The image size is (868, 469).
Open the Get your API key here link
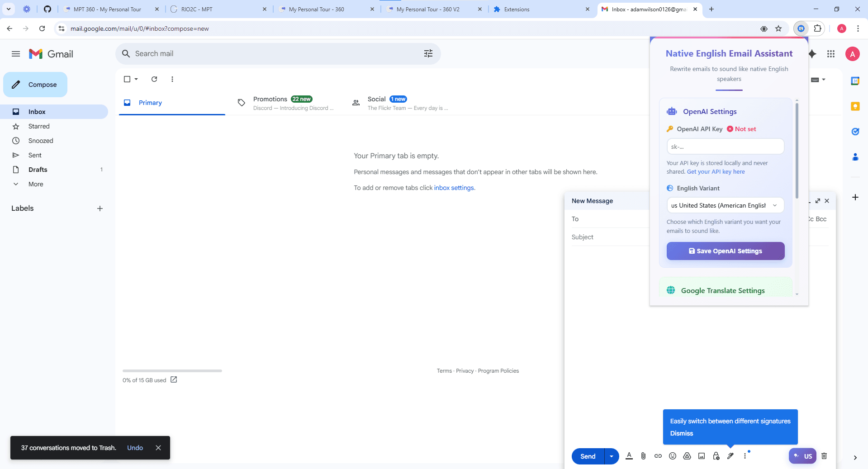[x=716, y=172]
